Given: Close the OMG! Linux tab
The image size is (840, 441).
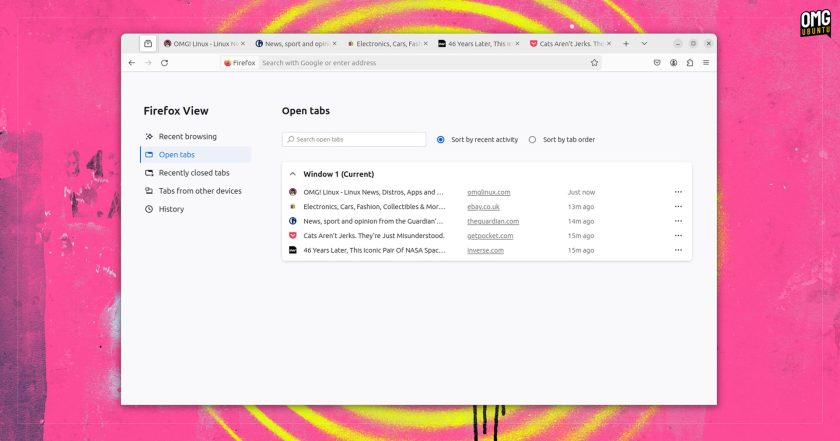Looking at the screenshot, I should 243,43.
